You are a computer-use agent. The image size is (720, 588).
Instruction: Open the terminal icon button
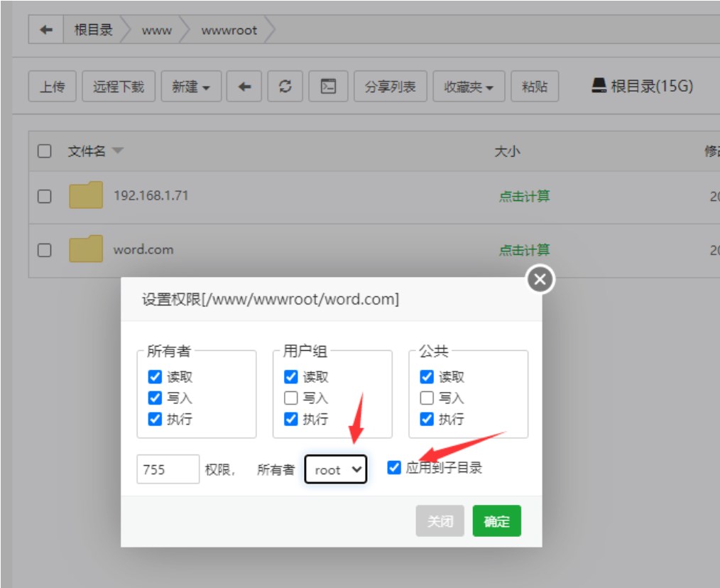[x=327, y=87]
